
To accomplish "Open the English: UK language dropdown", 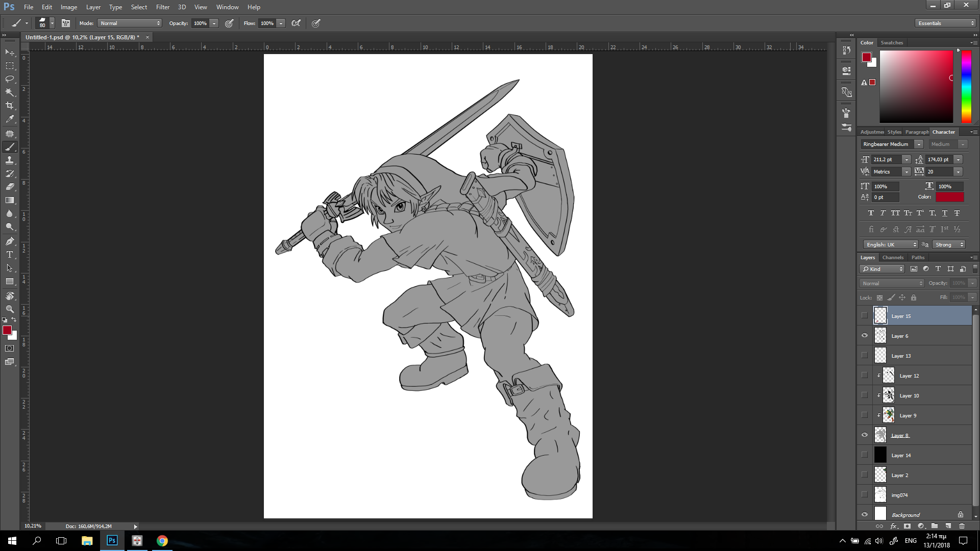I will click(x=891, y=245).
